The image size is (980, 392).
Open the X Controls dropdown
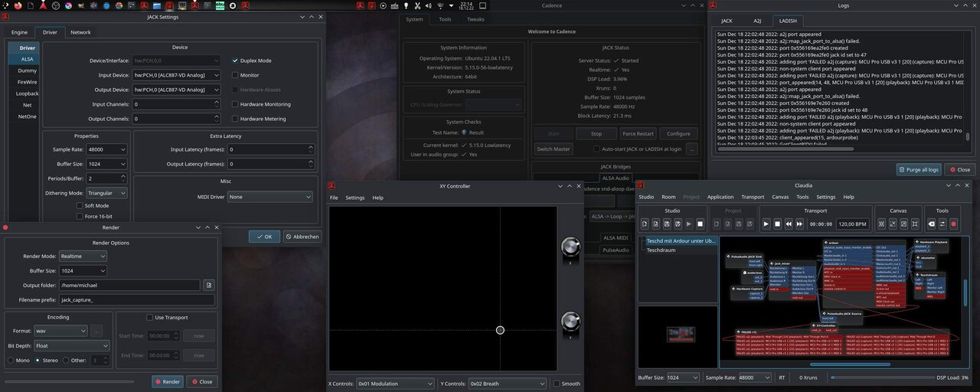pos(395,383)
